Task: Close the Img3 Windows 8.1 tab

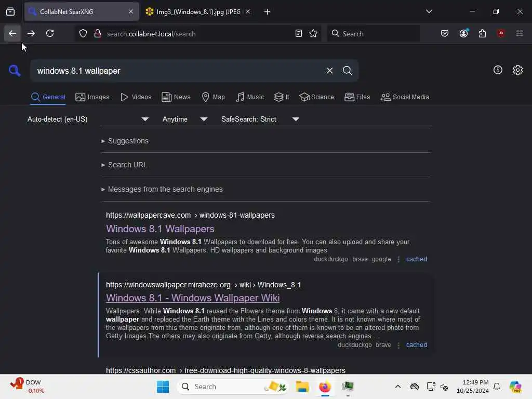Action: point(248,12)
